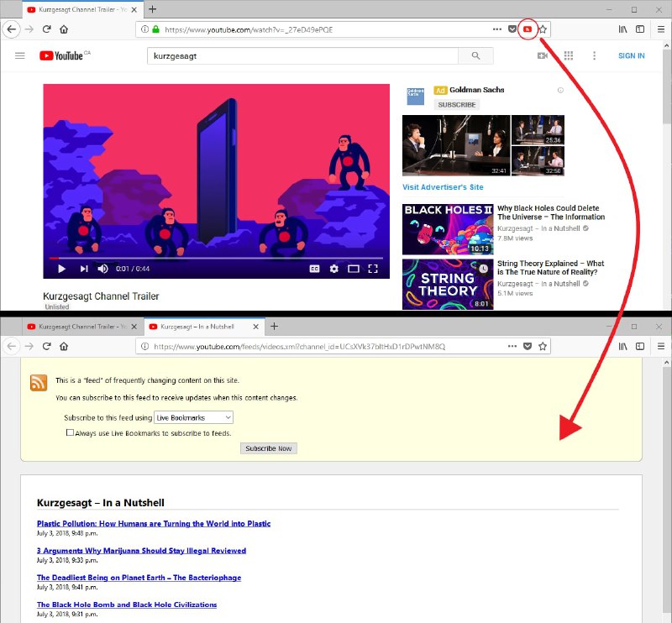Open the page actions ellipsis menu in address bar
672x623 pixels.
tap(497, 29)
